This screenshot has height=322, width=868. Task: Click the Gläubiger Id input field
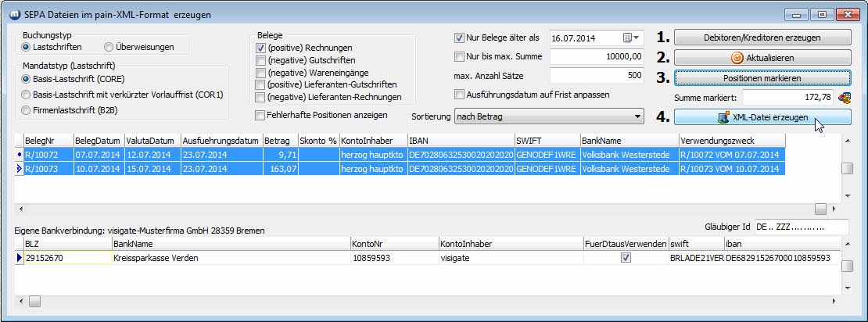pos(800,227)
